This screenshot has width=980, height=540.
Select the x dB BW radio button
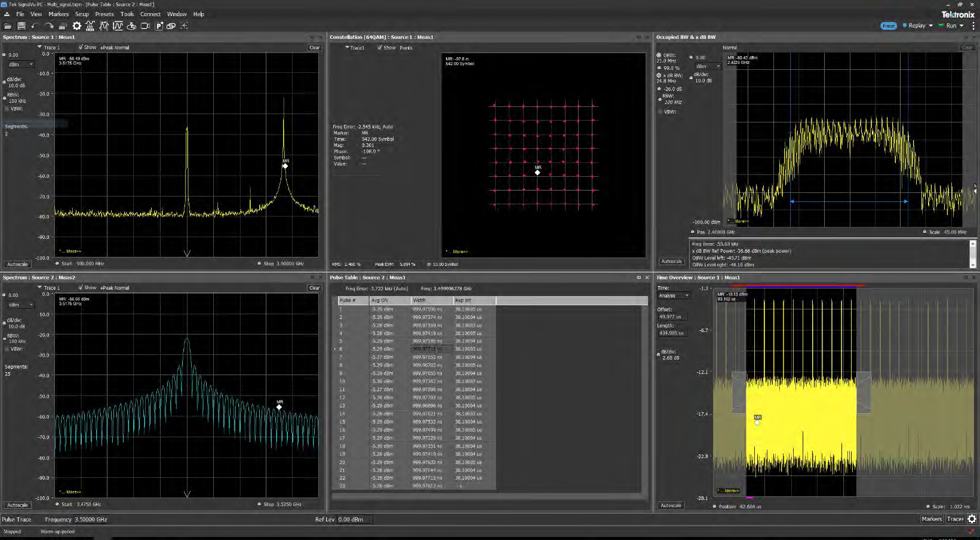[x=659, y=75]
